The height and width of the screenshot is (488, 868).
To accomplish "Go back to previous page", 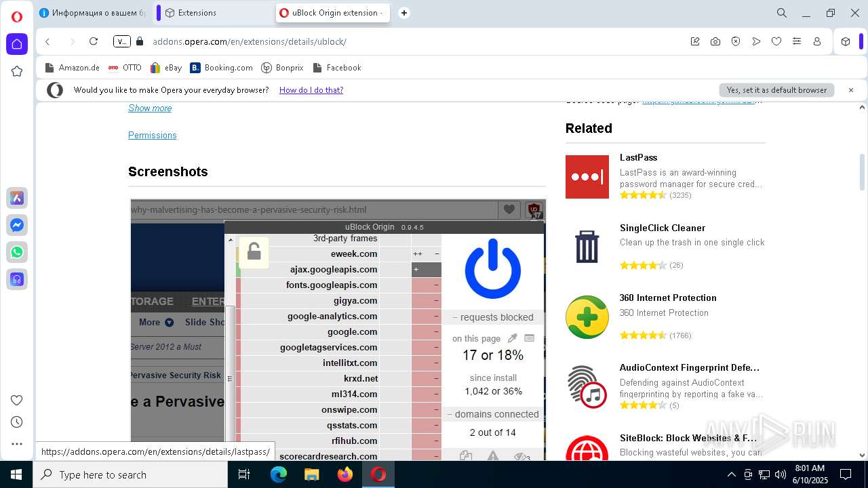I will (x=47, y=41).
